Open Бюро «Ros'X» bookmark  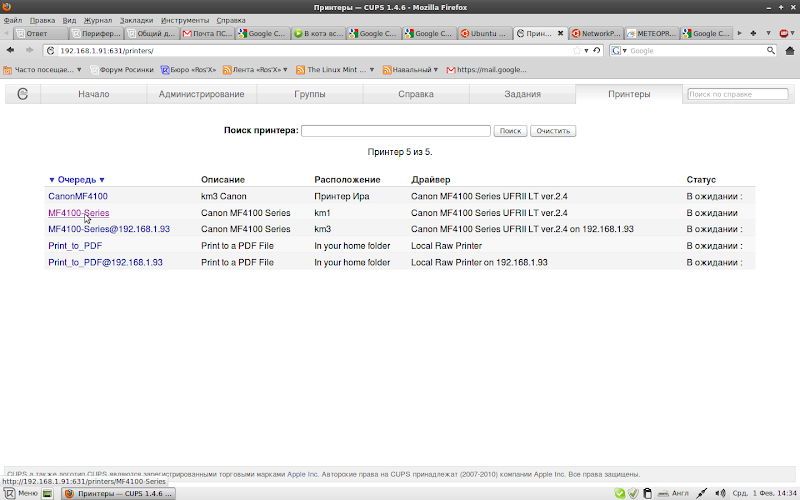coord(189,70)
